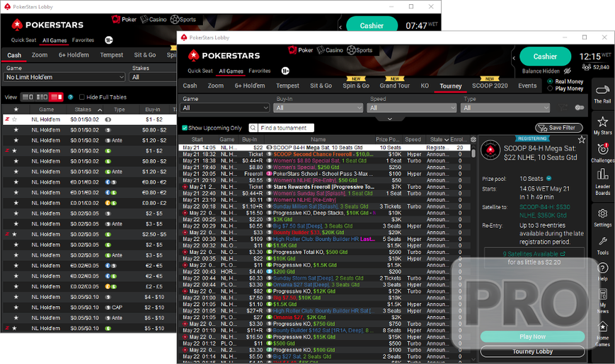Sort by the State column header
615x364 pixels.
tap(438, 139)
